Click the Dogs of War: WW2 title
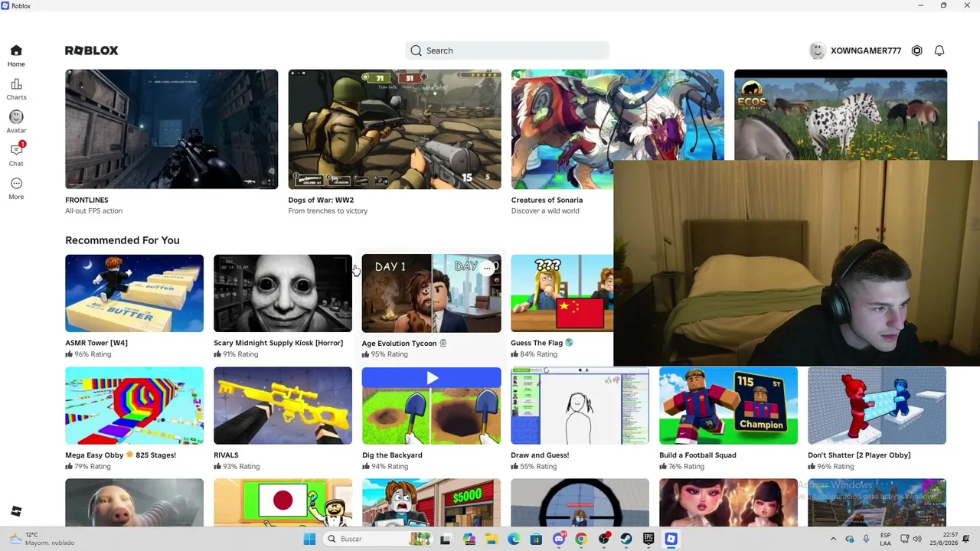This screenshot has width=980, height=551. tap(321, 200)
